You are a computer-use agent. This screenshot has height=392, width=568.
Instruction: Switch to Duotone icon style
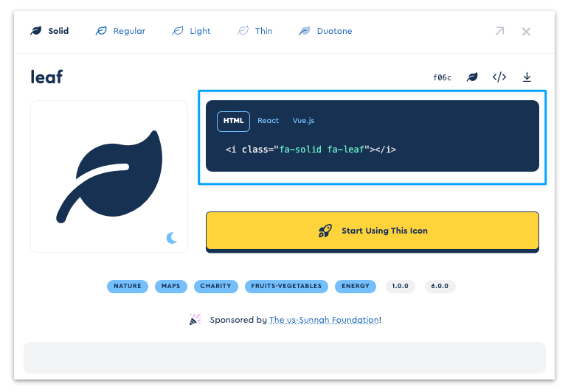pyautogui.click(x=325, y=31)
